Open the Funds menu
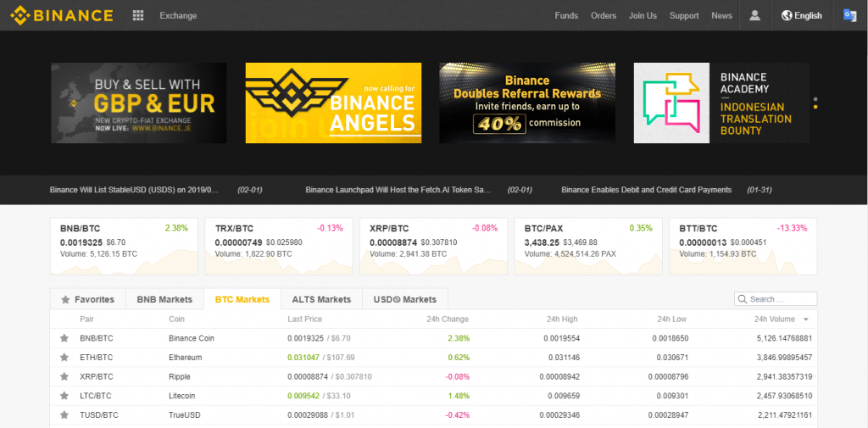 tap(566, 15)
